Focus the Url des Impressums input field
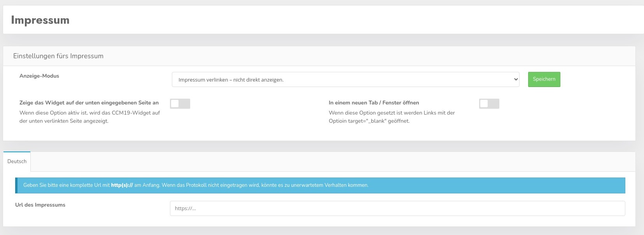 [x=397, y=208]
